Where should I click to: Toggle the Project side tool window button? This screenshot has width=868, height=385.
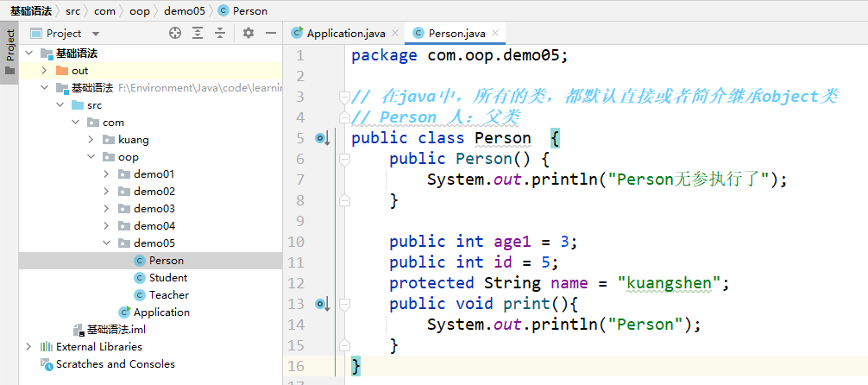click(9, 54)
